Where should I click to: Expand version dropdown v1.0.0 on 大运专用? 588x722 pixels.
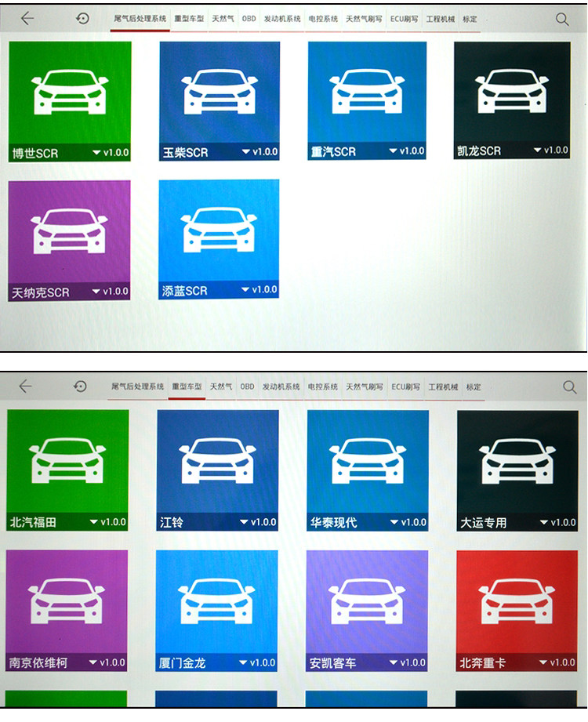pyautogui.click(x=558, y=523)
